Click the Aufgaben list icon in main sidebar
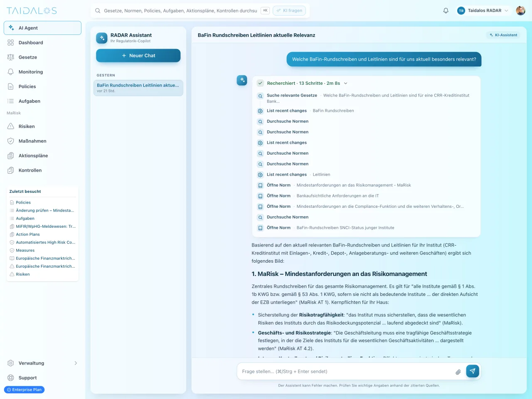 pos(11,101)
